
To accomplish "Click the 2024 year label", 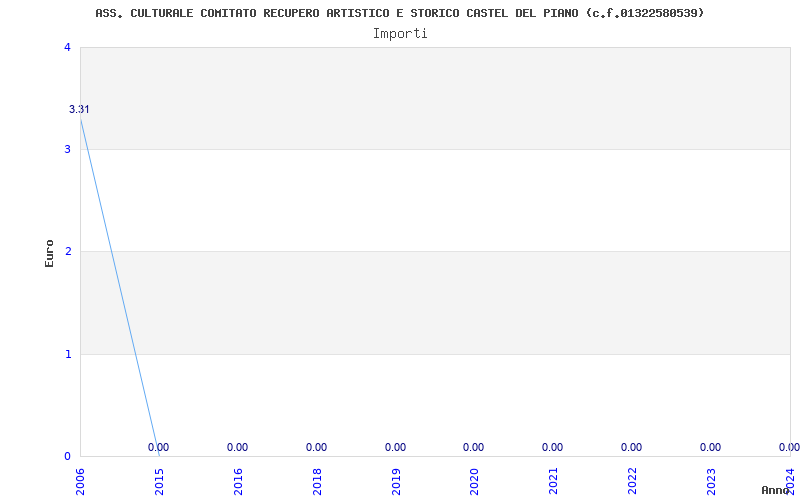I will [790, 481].
